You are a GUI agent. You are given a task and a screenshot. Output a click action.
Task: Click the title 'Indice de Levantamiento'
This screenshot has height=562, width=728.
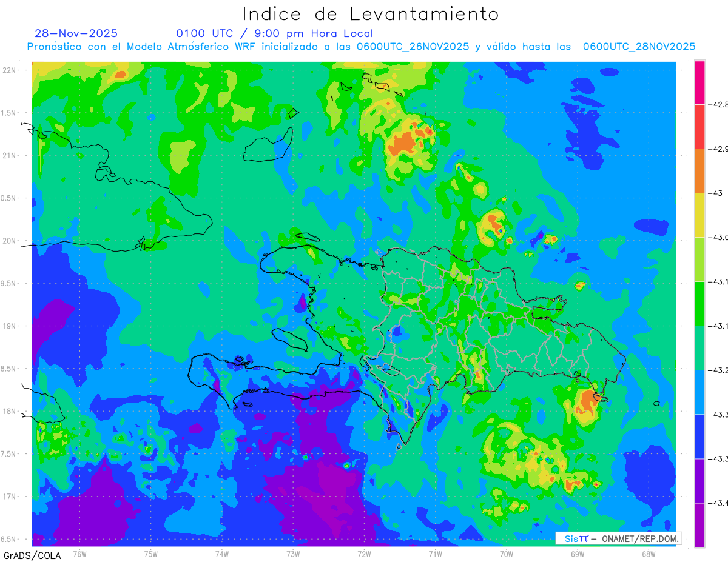tap(371, 14)
